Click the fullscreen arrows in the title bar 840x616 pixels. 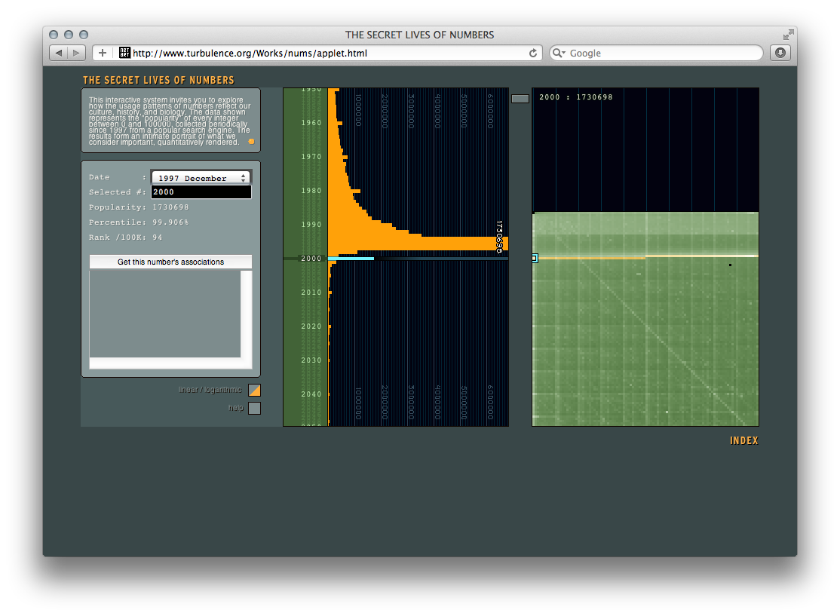coord(788,35)
